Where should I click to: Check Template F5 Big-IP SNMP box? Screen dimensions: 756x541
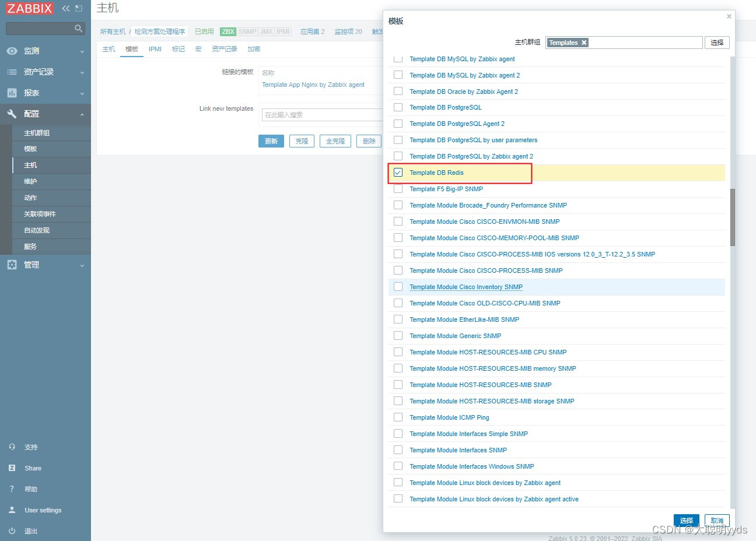[x=398, y=189]
